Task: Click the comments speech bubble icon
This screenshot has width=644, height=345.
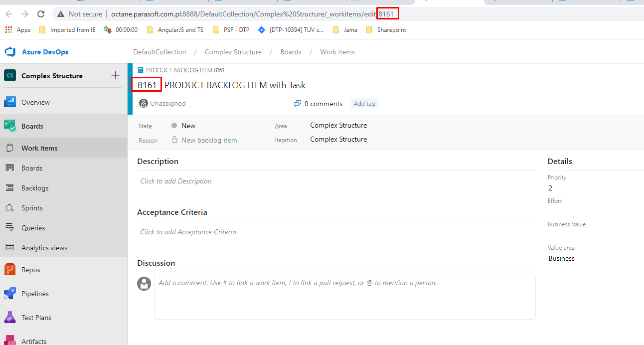Action: [298, 104]
